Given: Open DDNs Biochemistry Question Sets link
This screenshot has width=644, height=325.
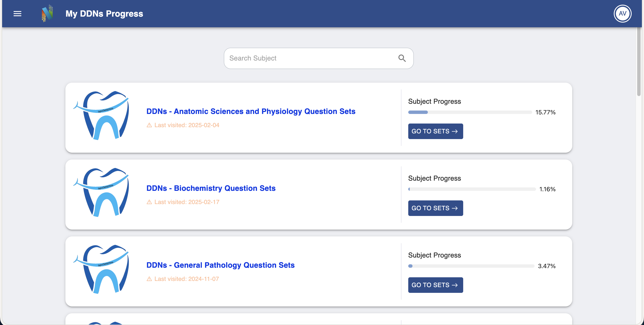Looking at the screenshot, I should pos(211,188).
